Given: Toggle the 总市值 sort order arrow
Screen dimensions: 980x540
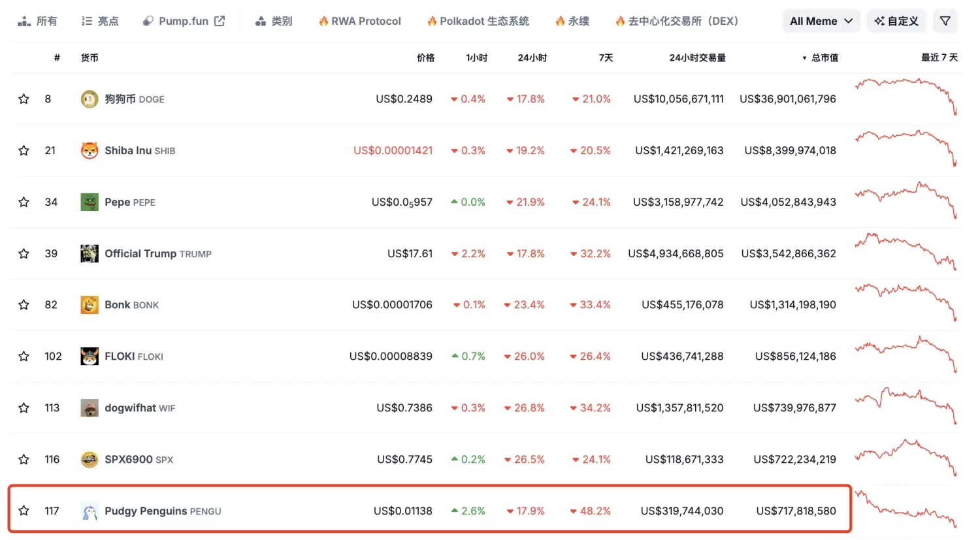Looking at the screenshot, I should (804, 57).
